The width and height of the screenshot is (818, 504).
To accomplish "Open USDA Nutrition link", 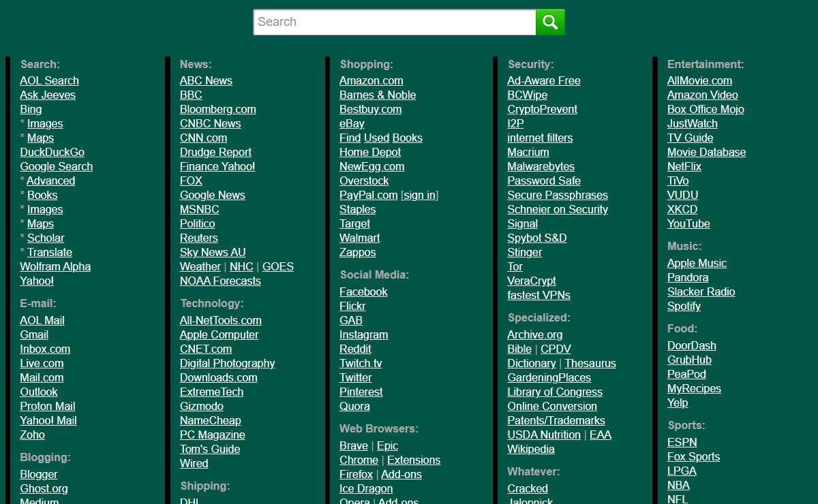I will tap(544, 435).
